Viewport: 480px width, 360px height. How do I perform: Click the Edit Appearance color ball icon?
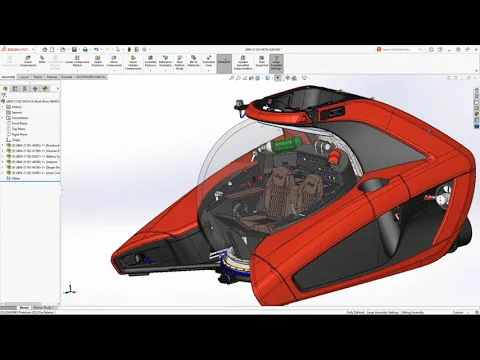[x=287, y=78]
